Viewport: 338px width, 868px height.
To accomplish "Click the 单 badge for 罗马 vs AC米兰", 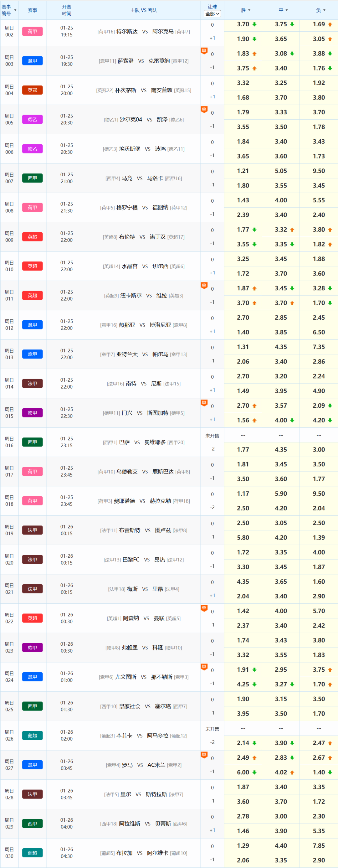I will pyautogui.click(x=204, y=755).
